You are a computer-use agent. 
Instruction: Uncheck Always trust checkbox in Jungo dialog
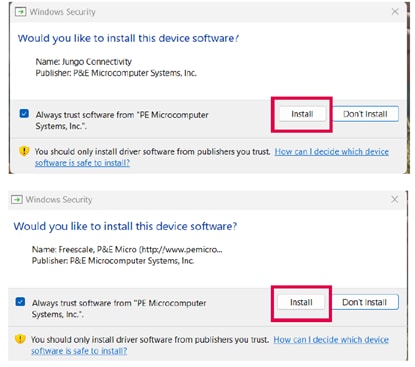(24, 114)
